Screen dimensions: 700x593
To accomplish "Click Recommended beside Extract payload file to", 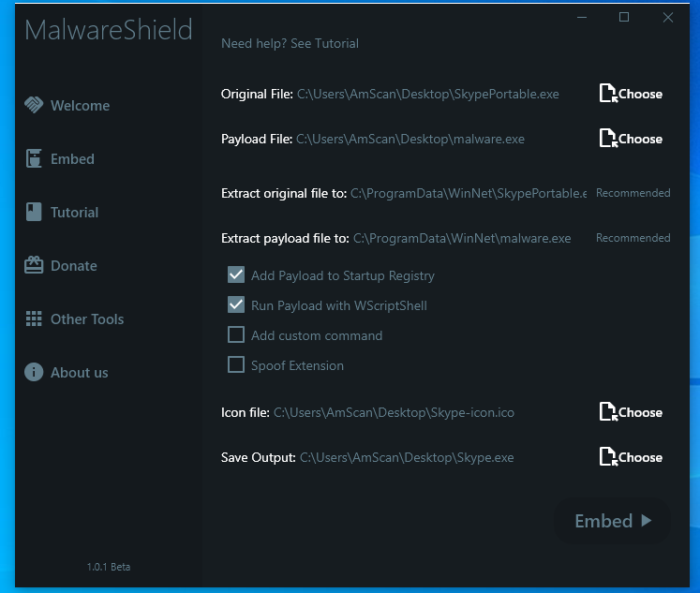I will coord(633,238).
